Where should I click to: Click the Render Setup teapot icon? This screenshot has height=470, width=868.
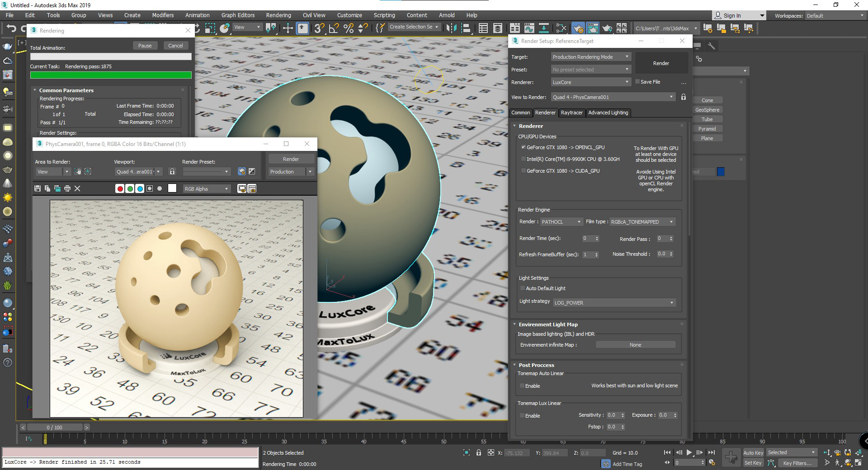coord(578,28)
